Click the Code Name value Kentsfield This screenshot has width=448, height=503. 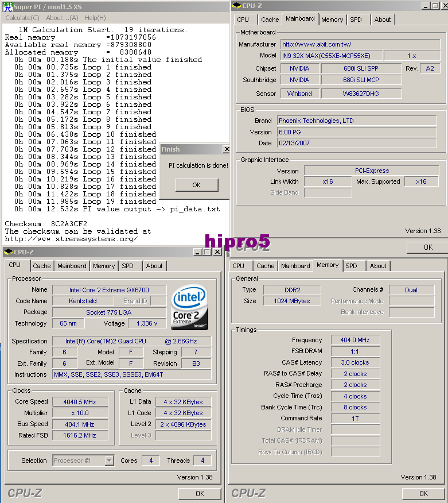pos(83,301)
